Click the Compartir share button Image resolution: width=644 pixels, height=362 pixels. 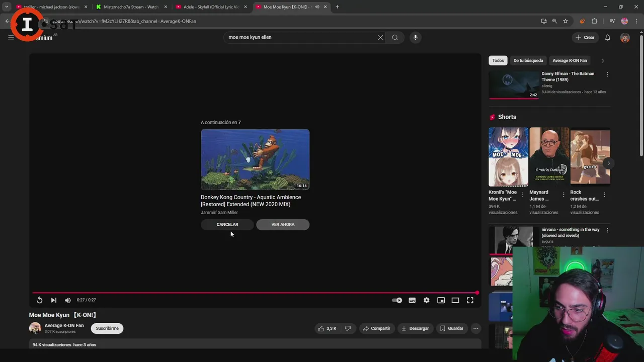[376, 328]
